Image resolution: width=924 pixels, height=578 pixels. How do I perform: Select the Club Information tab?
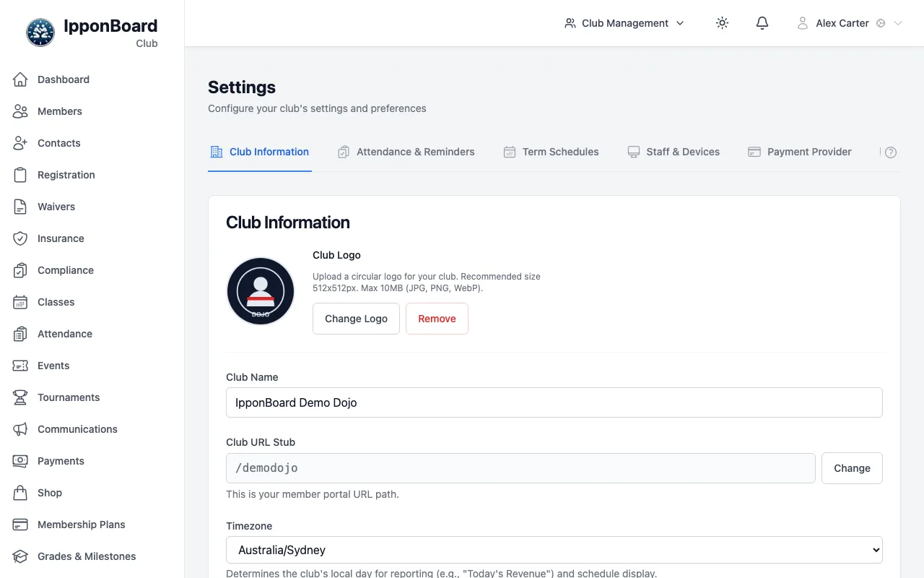point(260,152)
